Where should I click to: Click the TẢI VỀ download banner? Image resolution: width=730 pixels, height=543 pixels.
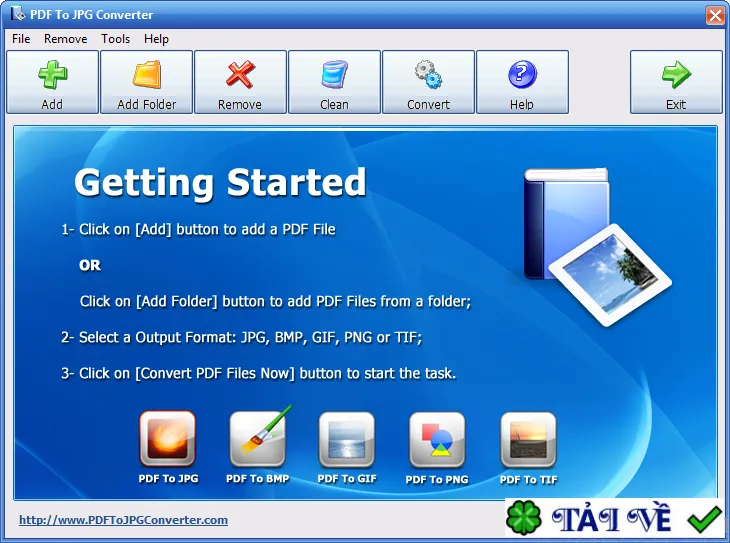616,517
